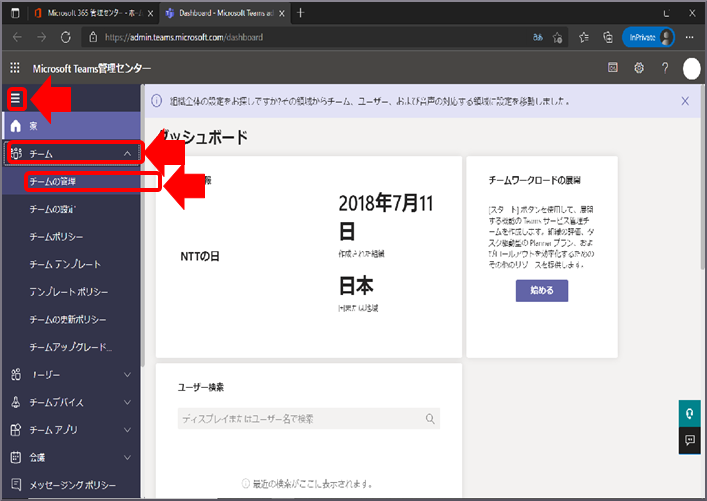Click the InPrivate profile button

coord(648,37)
